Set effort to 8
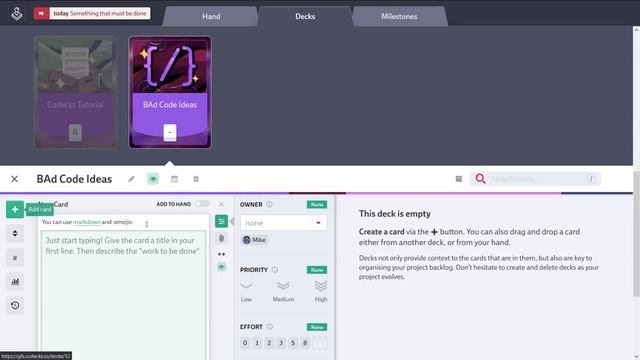The image size is (640, 360). click(x=305, y=343)
